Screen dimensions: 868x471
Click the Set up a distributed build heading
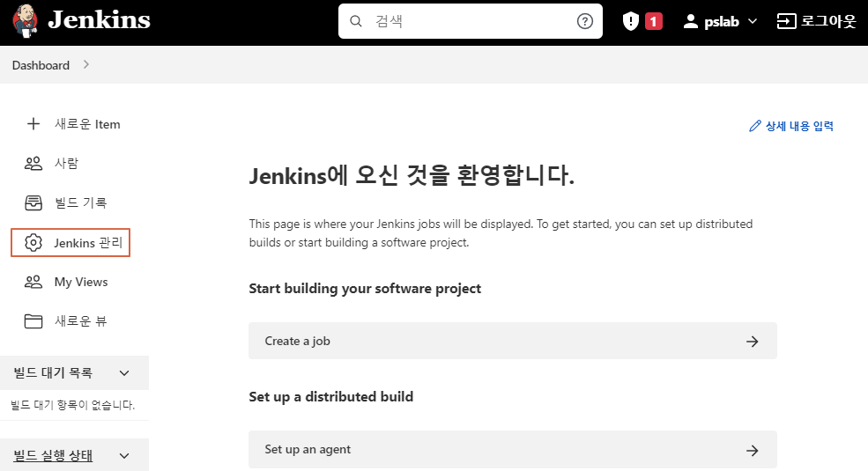[x=331, y=397]
